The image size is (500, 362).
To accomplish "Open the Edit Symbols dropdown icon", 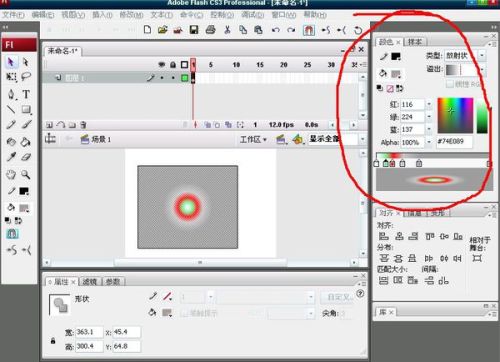I will coord(298,139).
